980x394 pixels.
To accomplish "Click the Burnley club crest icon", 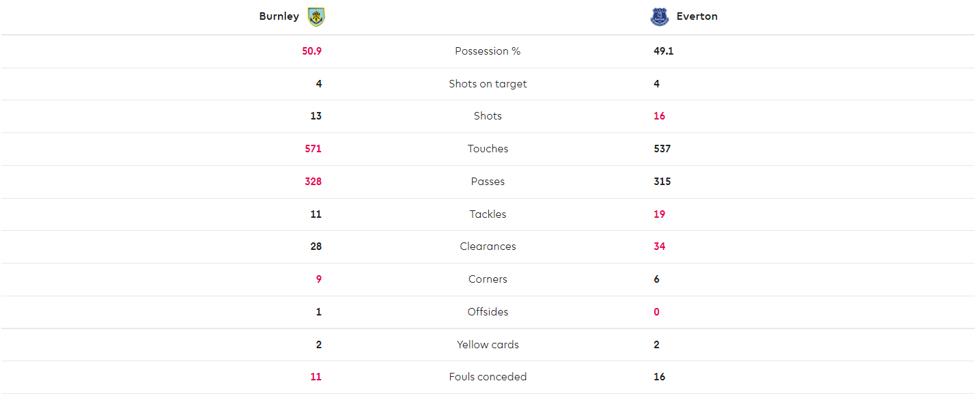I will coord(316,16).
